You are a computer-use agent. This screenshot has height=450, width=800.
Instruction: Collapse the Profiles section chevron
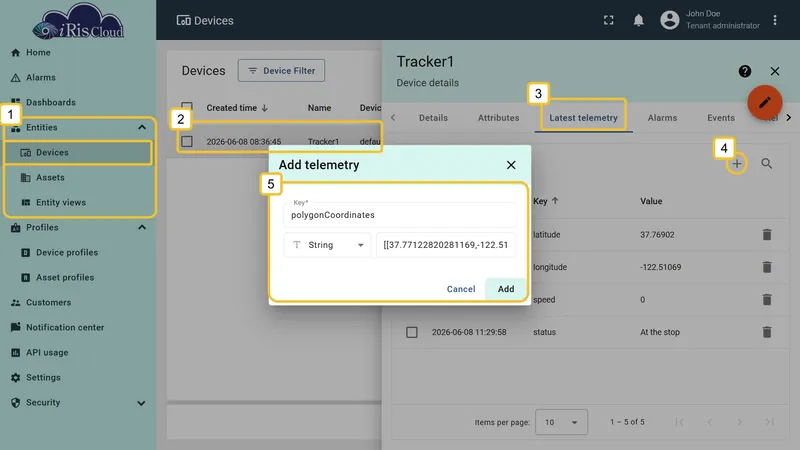142,228
